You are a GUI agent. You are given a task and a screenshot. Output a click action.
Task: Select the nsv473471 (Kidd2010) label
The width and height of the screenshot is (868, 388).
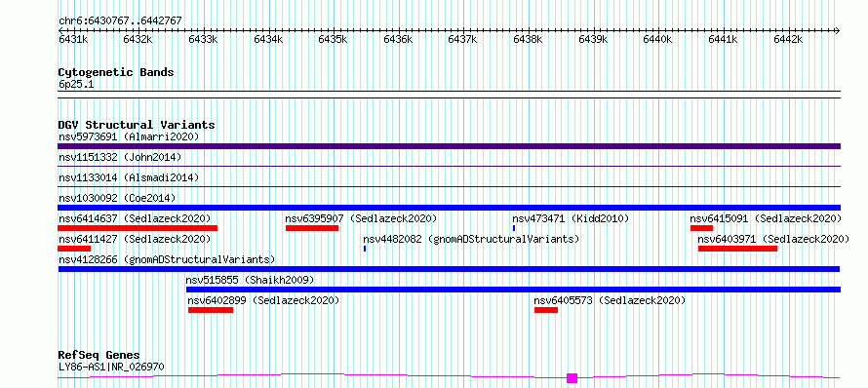(x=571, y=218)
